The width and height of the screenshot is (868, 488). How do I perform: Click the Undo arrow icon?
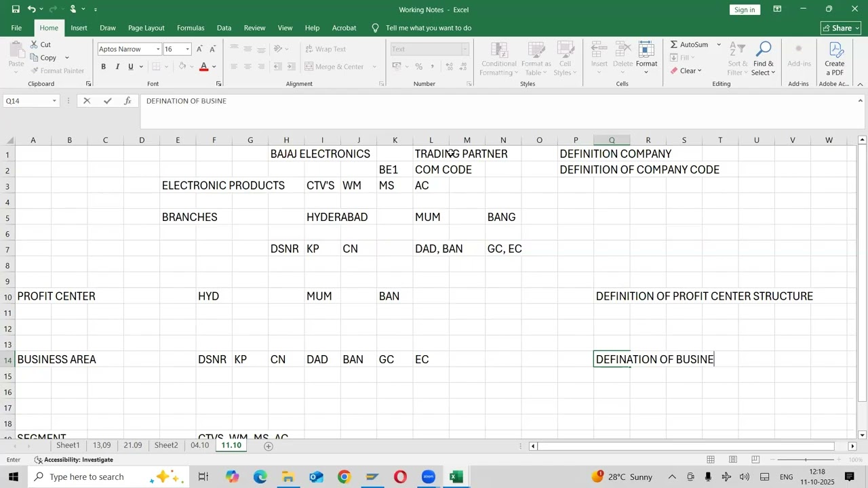[31, 9]
